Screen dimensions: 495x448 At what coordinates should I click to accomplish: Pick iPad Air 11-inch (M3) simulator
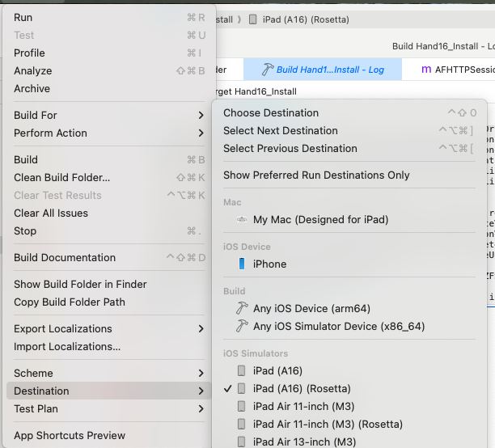click(349, 406)
